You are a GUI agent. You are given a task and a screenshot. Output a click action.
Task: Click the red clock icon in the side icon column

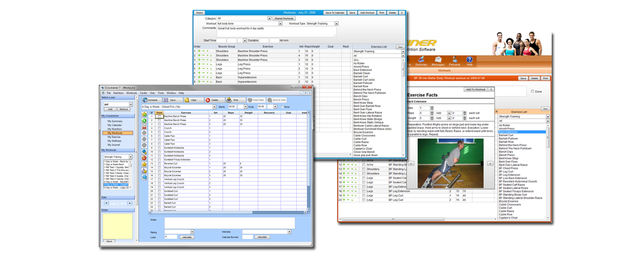[x=144, y=158]
